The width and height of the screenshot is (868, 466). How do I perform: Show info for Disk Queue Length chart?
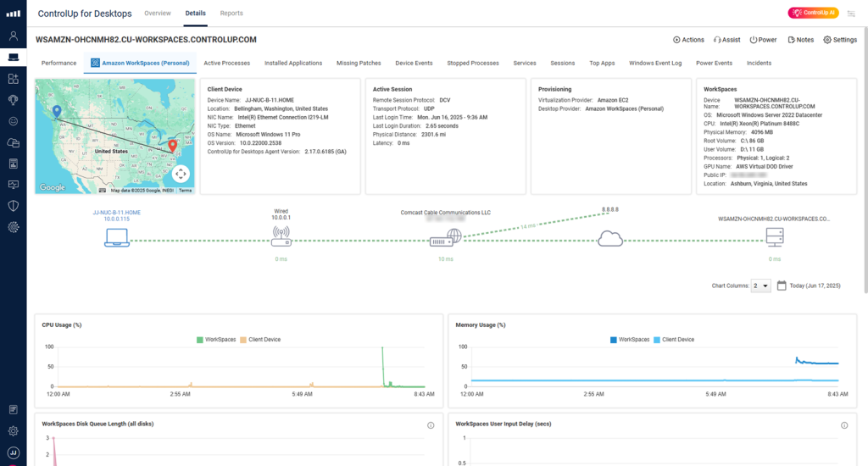point(431,425)
